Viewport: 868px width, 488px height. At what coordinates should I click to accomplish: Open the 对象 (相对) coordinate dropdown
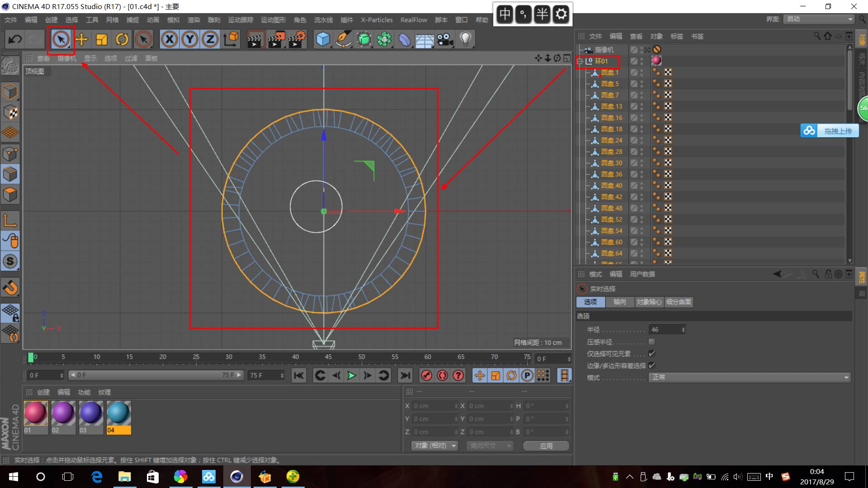[435, 446]
